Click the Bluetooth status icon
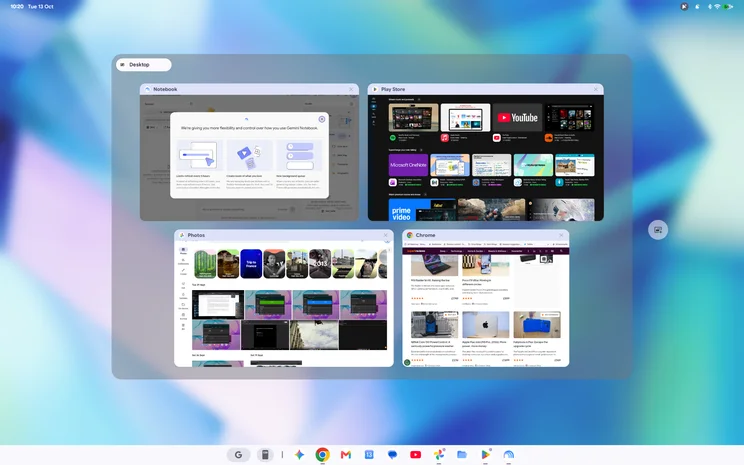Viewport: 744px width, 465px height. (710, 7)
